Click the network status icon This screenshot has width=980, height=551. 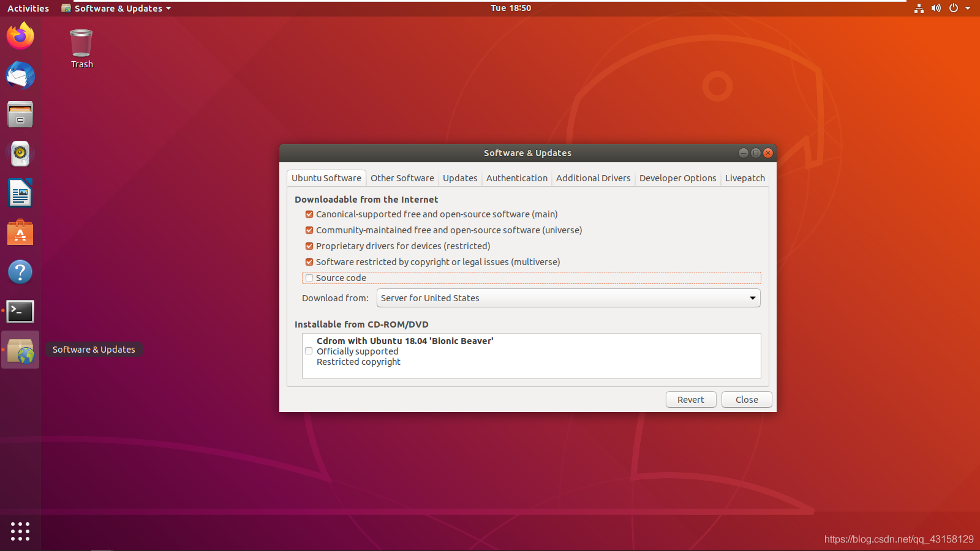pyautogui.click(x=919, y=8)
